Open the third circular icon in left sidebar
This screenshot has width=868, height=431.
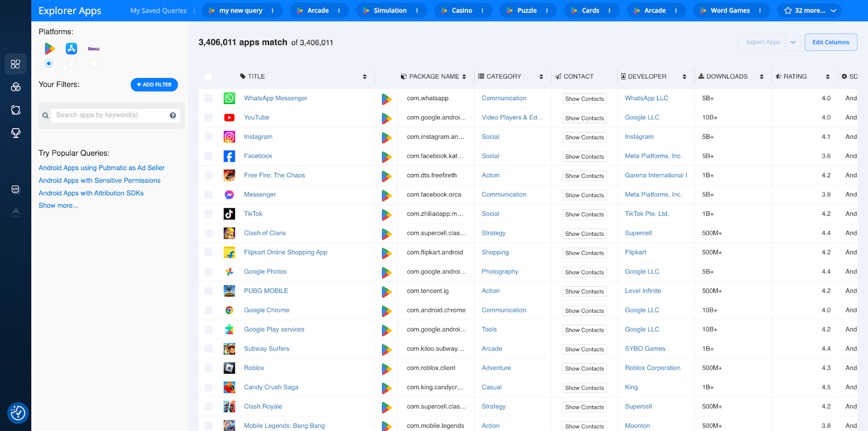pos(16,110)
